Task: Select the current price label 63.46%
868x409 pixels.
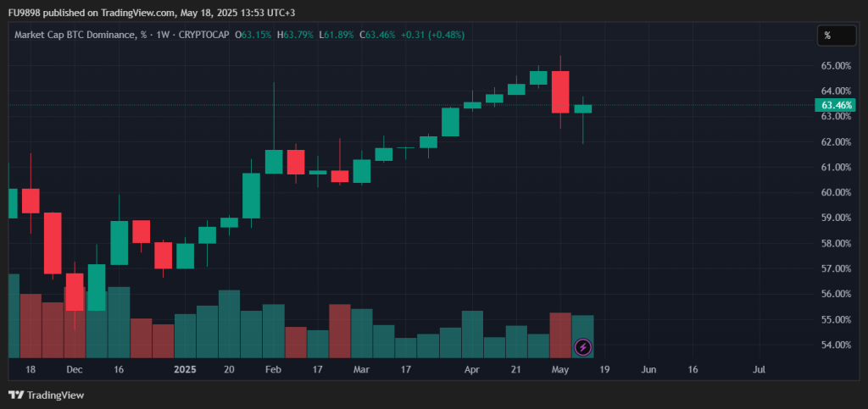Action: tap(835, 105)
